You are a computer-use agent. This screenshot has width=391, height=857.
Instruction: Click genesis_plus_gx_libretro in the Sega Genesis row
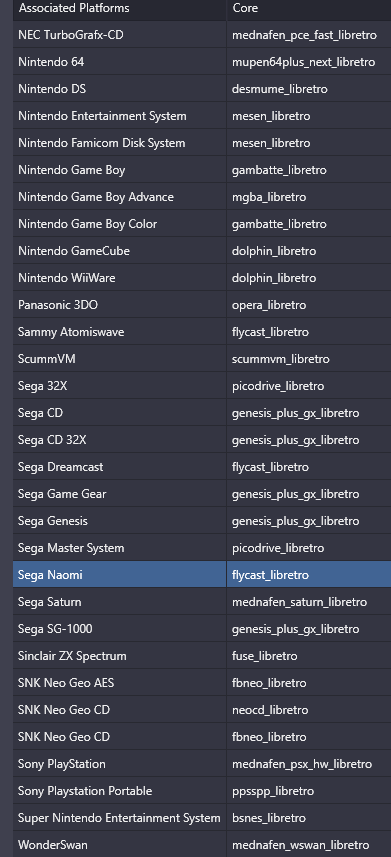[309, 520]
